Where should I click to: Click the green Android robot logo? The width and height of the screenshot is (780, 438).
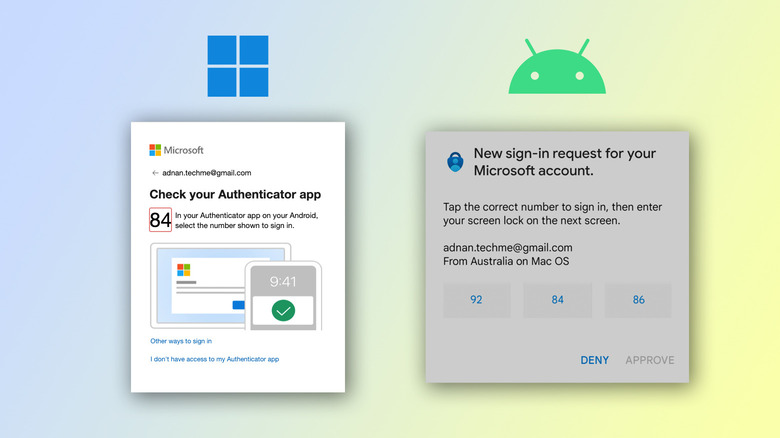point(557,66)
